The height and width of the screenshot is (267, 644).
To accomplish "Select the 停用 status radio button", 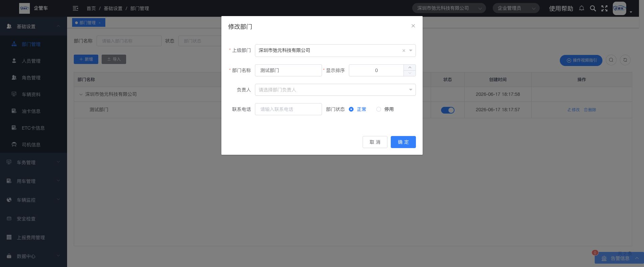I will coord(379,109).
